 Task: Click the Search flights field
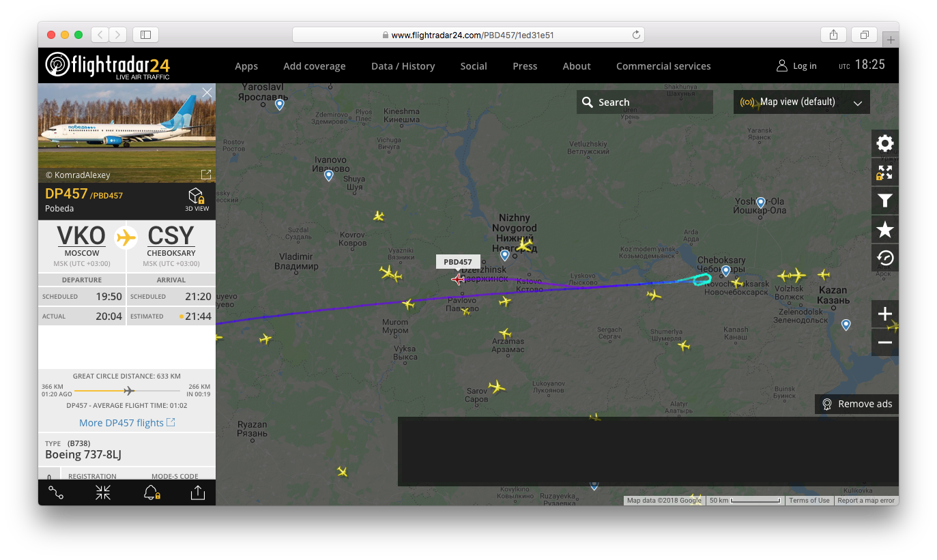644,102
